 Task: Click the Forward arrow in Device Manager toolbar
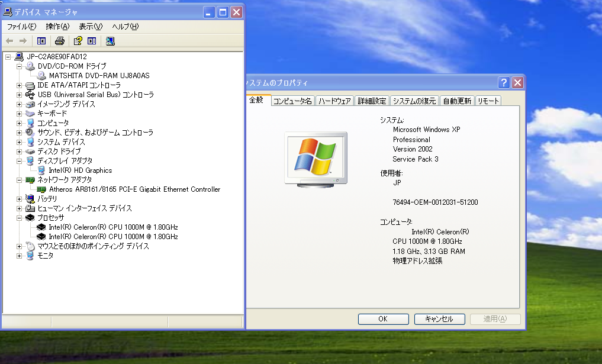tap(23, 41)
